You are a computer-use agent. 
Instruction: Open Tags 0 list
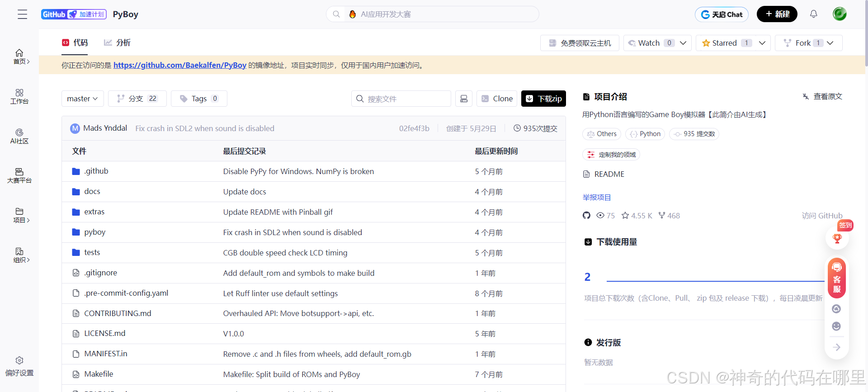(199, 99)
